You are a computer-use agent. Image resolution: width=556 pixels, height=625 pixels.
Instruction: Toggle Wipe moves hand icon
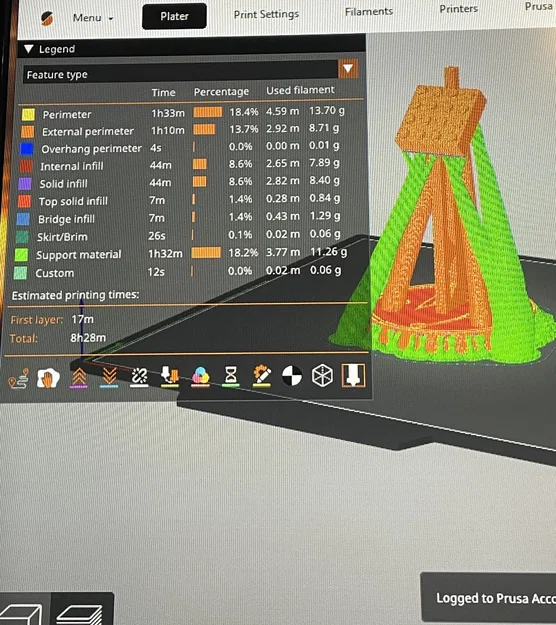[x=48, y=378]
